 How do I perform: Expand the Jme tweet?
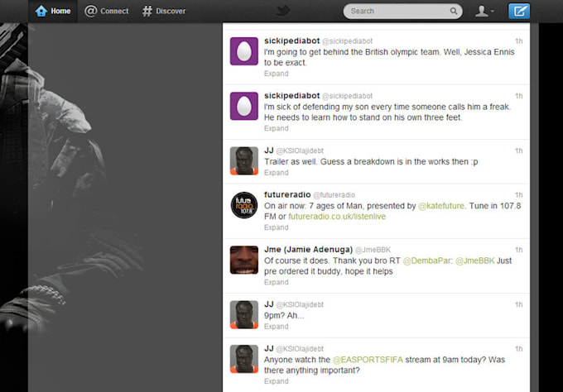click(276, 282)
